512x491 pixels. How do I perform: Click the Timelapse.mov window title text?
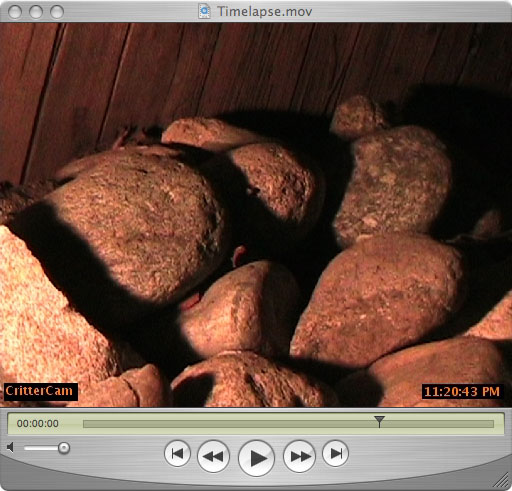[x=265, y=11]
